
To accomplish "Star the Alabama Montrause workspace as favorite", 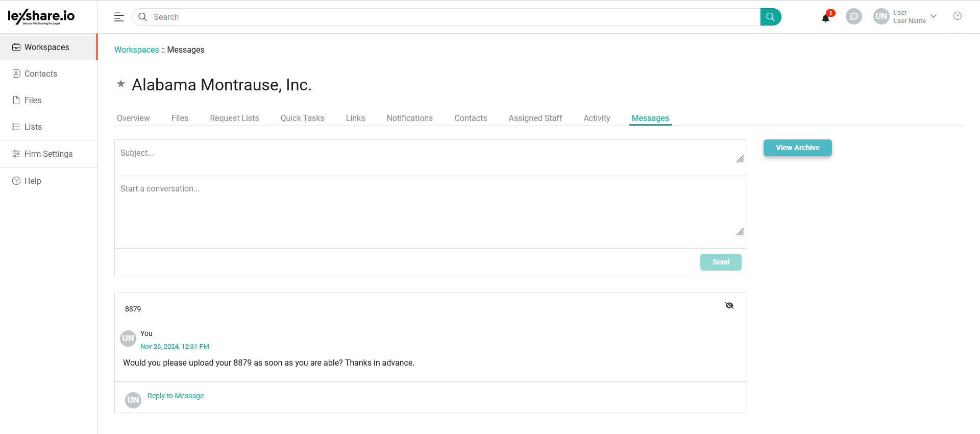I will pyautogui.click(x=121, y=84).
